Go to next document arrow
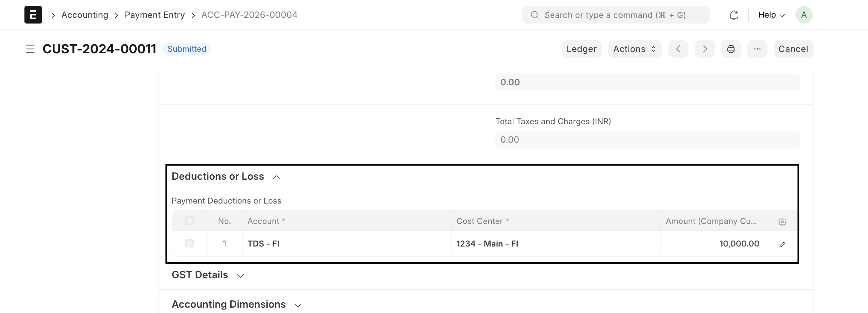The image size is (868, 313). click(x=704, y=49)
